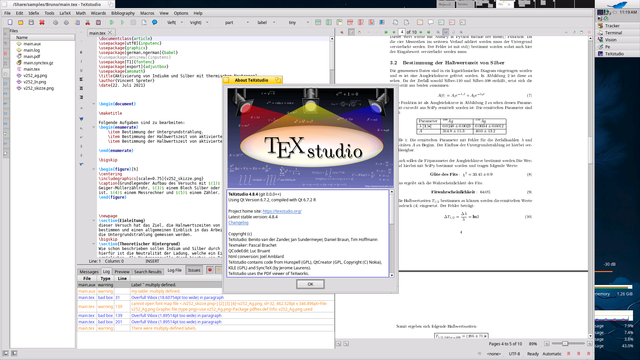Click the Save floppy disk icon
The width and height of the screenshot is (640, 360).
(31, 22)
